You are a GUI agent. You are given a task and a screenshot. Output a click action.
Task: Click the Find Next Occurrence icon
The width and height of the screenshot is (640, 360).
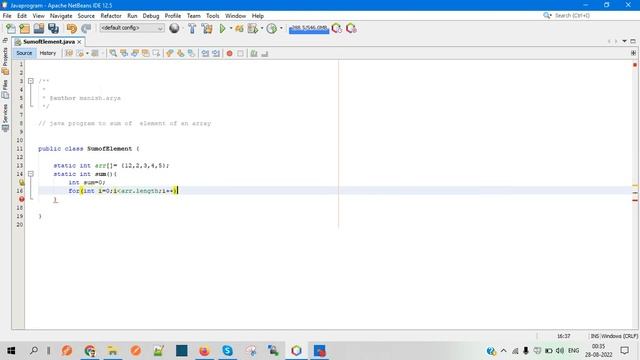point(135,53)
